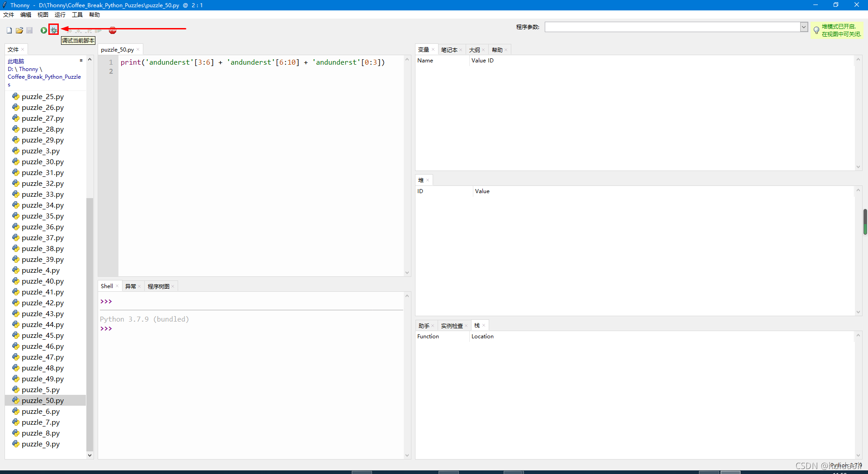
Task: Open the files panel options menu icon
Action: pos(81,60)
